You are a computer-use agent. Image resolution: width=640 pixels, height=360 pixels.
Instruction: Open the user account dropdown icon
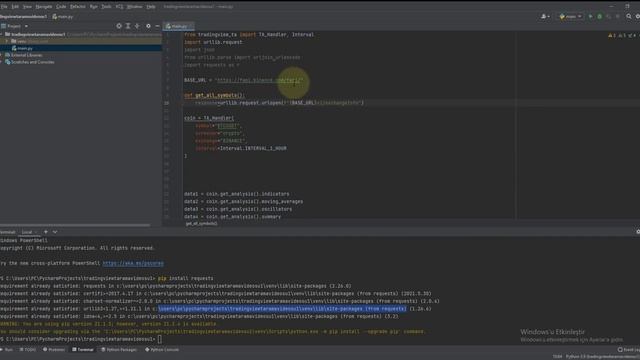coord(545,17)
